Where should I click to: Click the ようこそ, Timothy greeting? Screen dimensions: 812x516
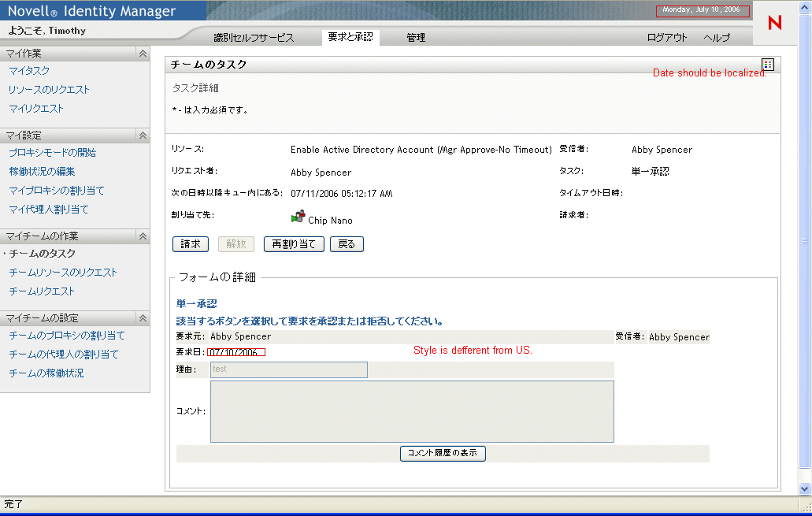tap(47, 31)
